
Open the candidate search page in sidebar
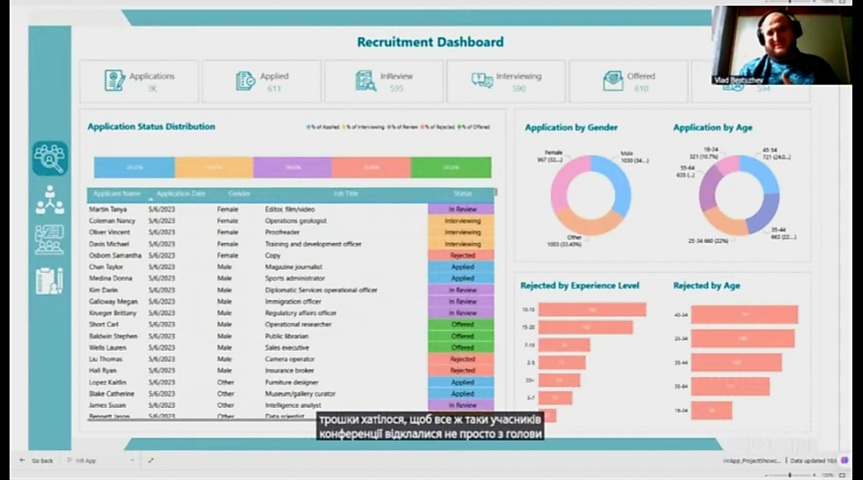[49, 158]
